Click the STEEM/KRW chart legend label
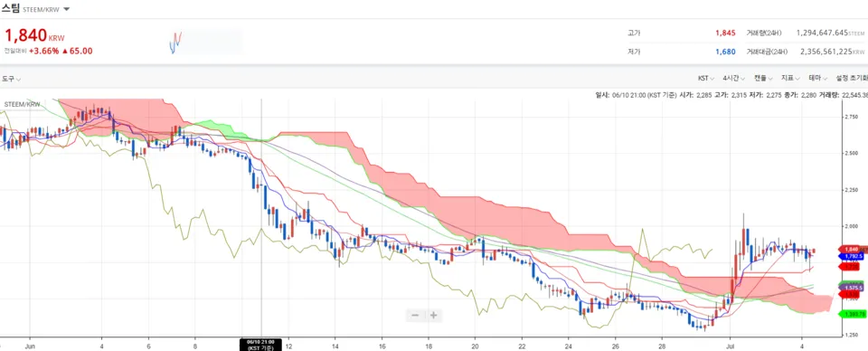This screenshot has height=351, width=868. (23, 104)
